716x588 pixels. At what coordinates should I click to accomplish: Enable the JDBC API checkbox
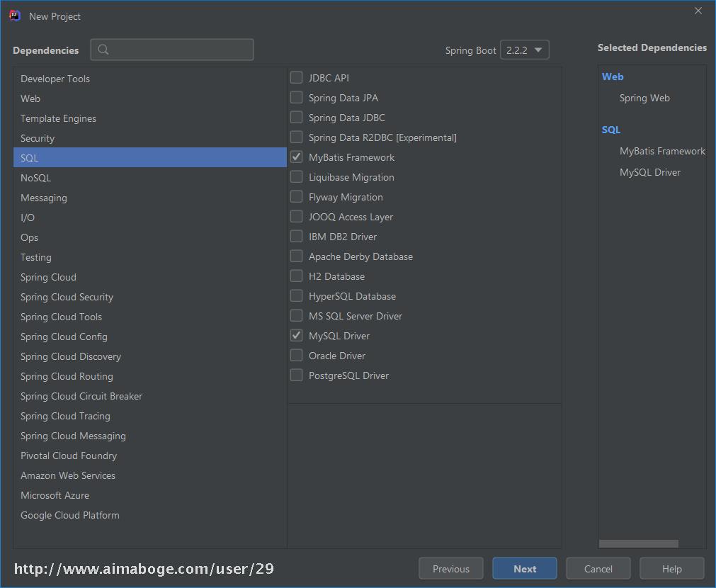(296, 78)
